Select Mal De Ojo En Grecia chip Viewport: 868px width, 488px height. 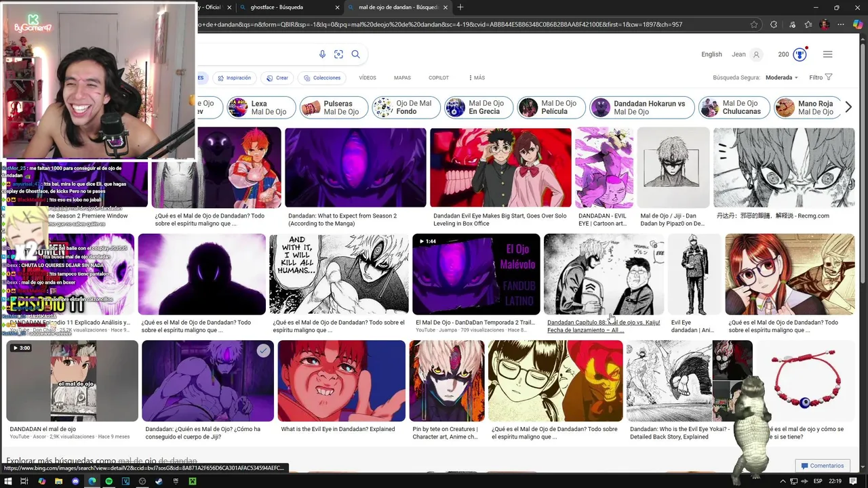(479, 108)
